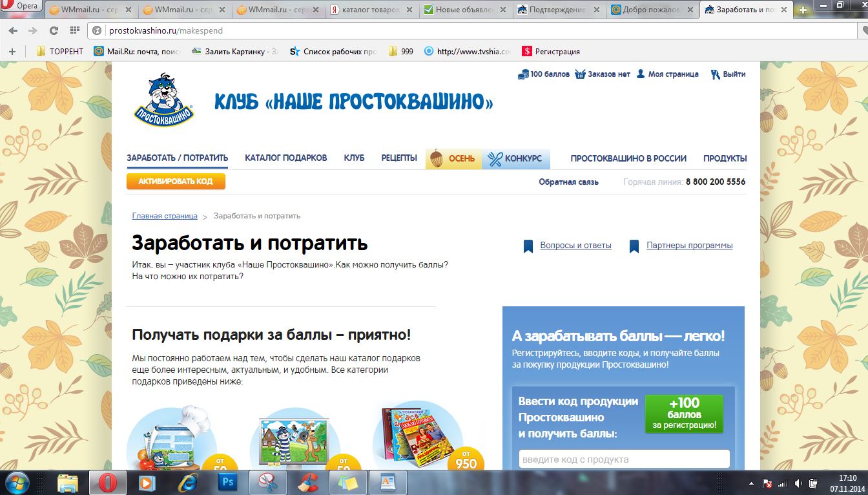This screenshot has width=868, height=495.
Task: Open КАТАЛОГ ПОДАРКОВ menu item
Action: (286, 158)
